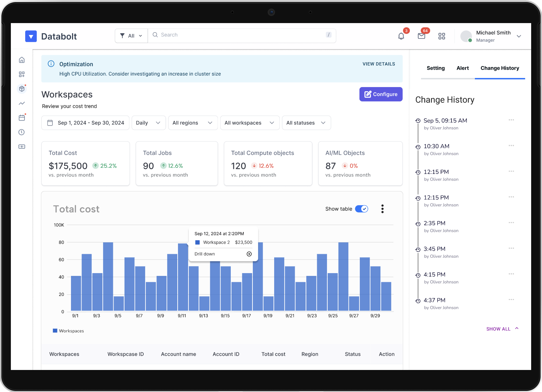Click into the Search input field
Viewport: 542px width, 392px height.
241,35
